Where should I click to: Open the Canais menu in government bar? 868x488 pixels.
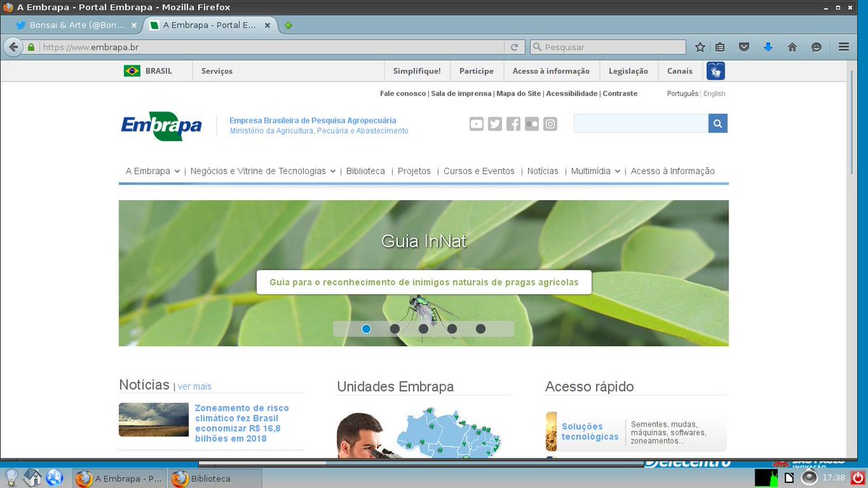[680, 71]
